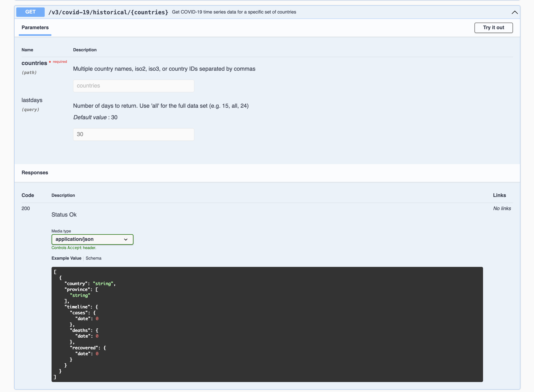Click the blue GET method badge
The width and height of the screenshot is (534, 392).
(x=30, y=12)
